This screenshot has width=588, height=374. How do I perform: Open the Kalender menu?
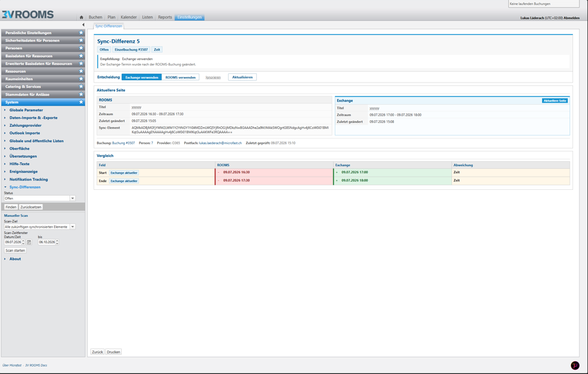click(129, 17)
